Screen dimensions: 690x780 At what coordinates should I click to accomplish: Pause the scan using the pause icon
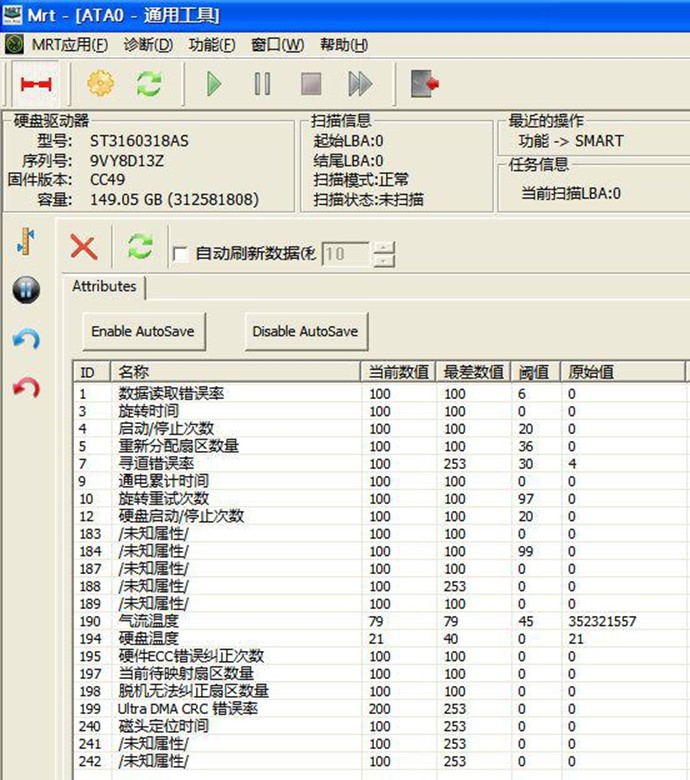[262, 84]
